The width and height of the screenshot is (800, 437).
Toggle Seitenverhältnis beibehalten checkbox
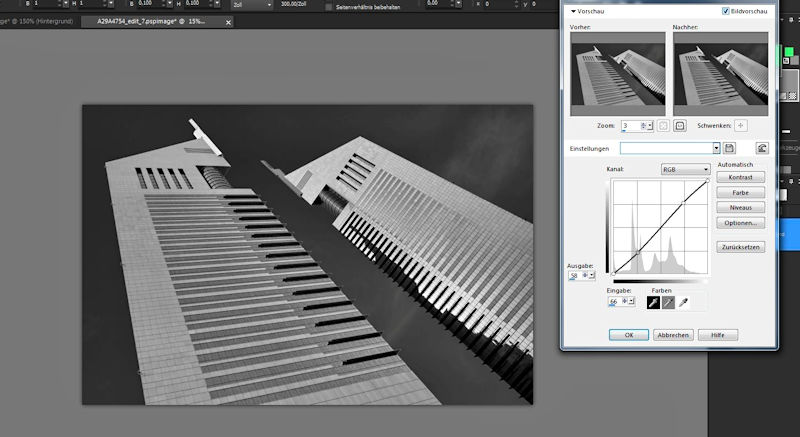329,7
